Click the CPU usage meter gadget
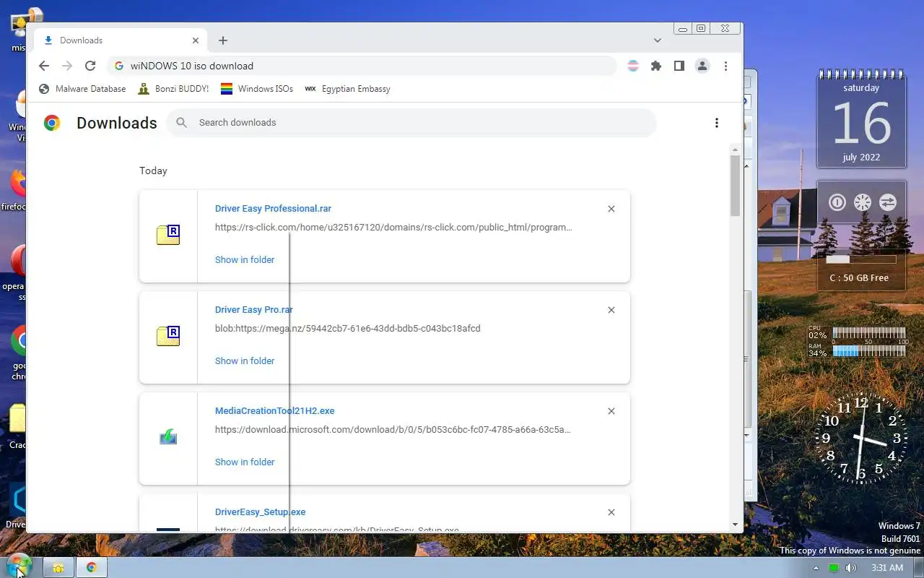924x578 pixels. pos(857,334)
